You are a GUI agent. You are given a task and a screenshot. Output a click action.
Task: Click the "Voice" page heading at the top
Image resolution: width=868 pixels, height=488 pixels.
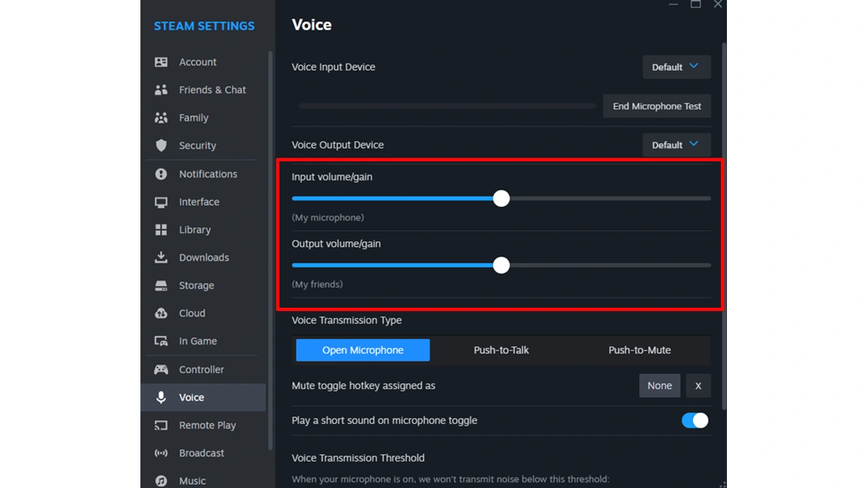click(x=311, y=25)
